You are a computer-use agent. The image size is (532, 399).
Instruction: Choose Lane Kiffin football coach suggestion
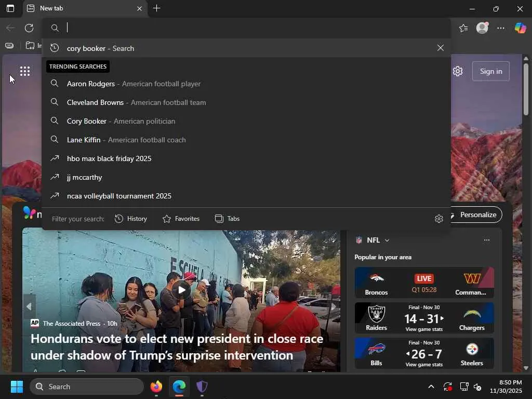click(x=246, y=139)
